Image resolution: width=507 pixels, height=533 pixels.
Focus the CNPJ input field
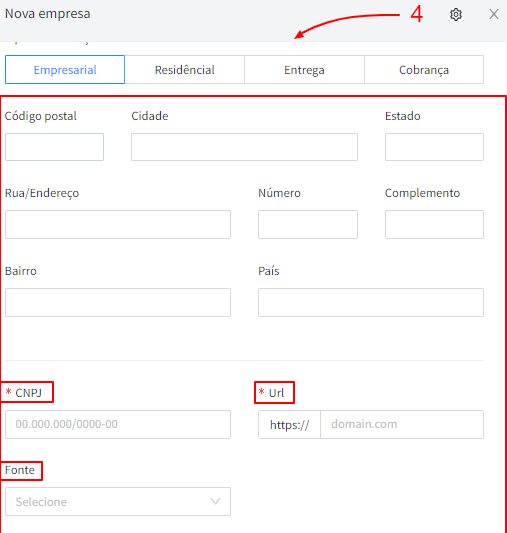pos(118,424)
